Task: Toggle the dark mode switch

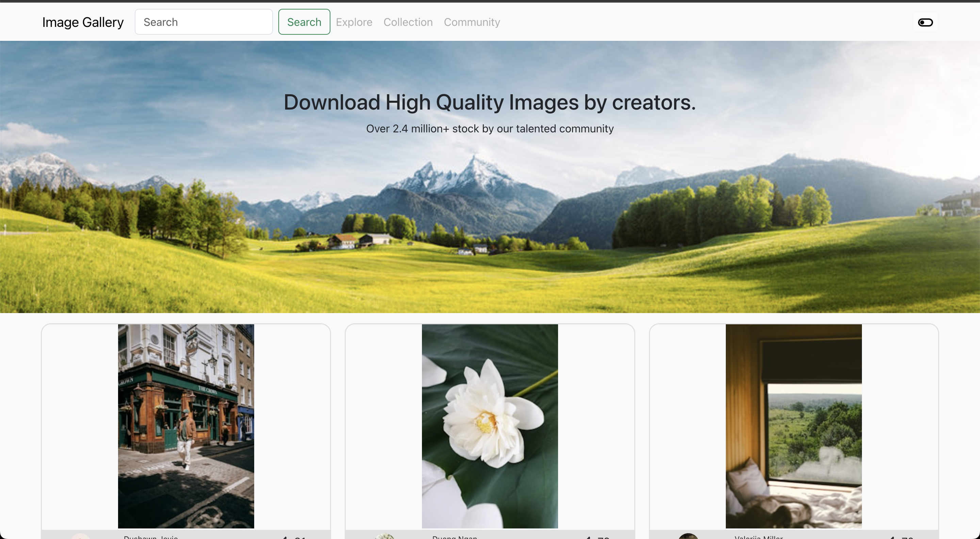Action: (x=925, y=22)
